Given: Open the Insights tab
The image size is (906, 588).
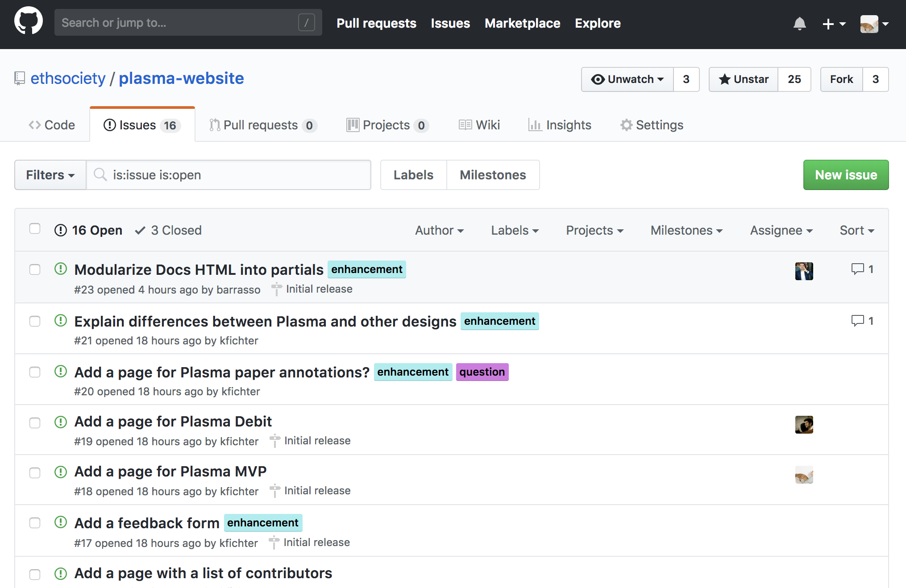Looking at the screenshot, I should (560, 125).
